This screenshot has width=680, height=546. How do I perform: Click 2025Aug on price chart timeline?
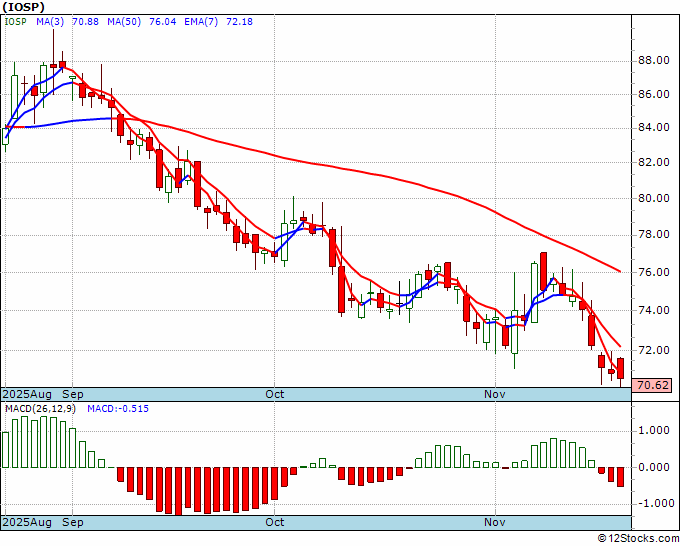[27, 394]
